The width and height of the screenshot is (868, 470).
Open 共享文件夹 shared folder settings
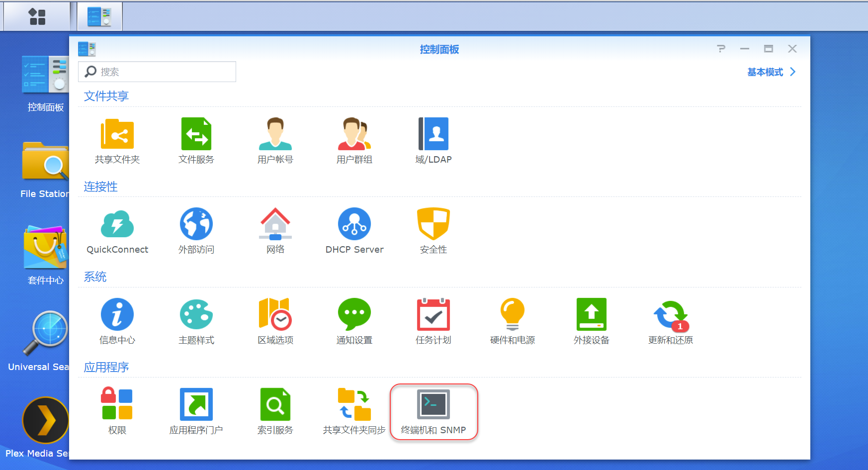[117, 134]
